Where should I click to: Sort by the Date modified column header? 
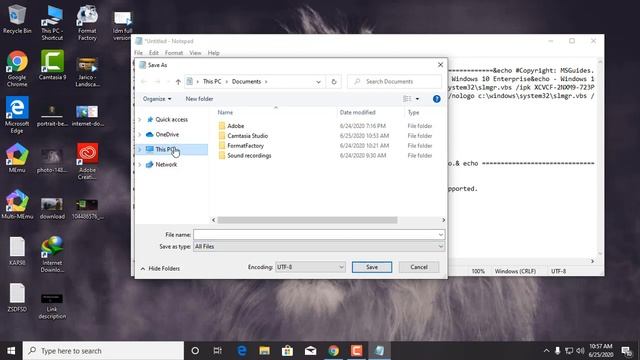pyautogui.click(x=358, y=112)
